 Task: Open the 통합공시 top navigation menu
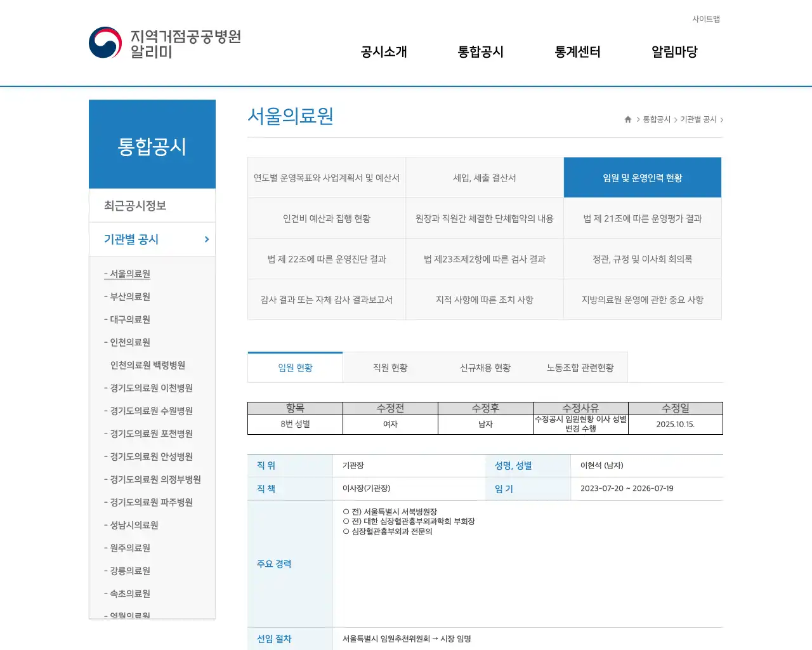pos(480,52)
